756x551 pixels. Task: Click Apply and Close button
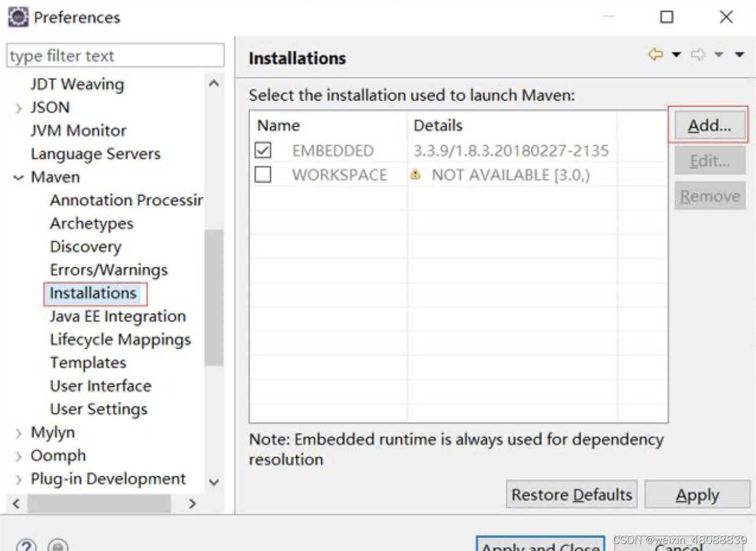pyautogui.click(x=541, y=544)
